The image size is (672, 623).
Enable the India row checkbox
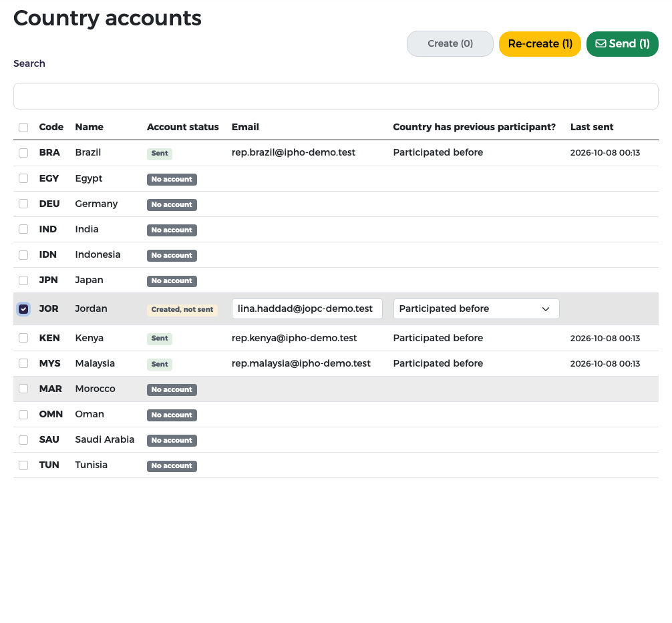23,229
